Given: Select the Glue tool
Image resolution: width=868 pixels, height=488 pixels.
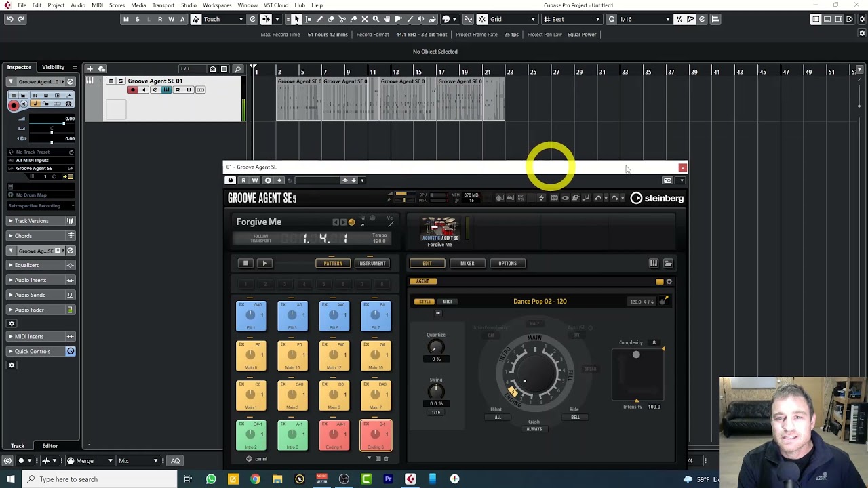Looking at the screenshot, I should [x=353, y=19].
